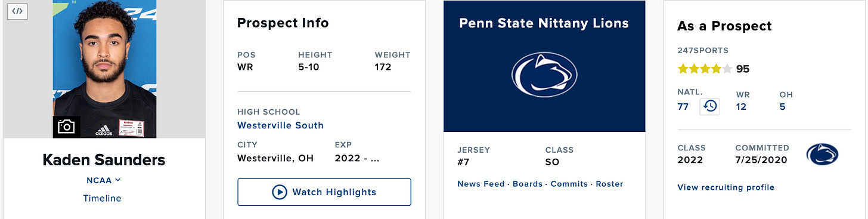Screen dimensions: 868x219
Task: Click Ohio state ranking 5
Action: coord(783,107)
